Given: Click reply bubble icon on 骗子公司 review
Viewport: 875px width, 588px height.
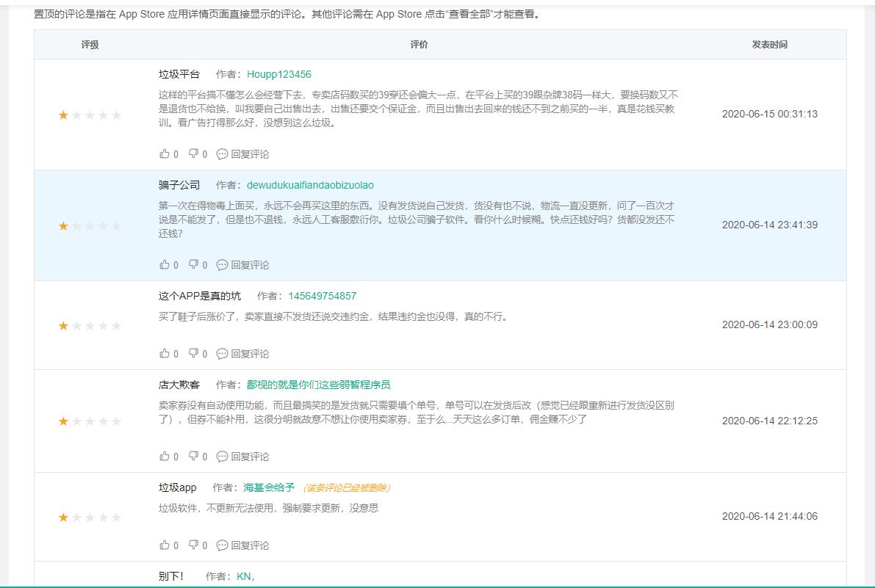Looking at the screenshot, I should point(221,264).
